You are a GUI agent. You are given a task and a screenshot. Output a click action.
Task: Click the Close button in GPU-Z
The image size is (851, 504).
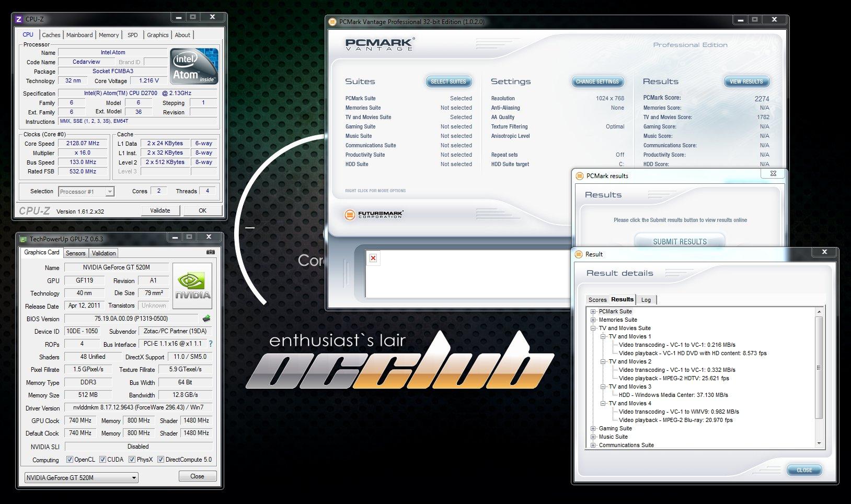(197, 476)
